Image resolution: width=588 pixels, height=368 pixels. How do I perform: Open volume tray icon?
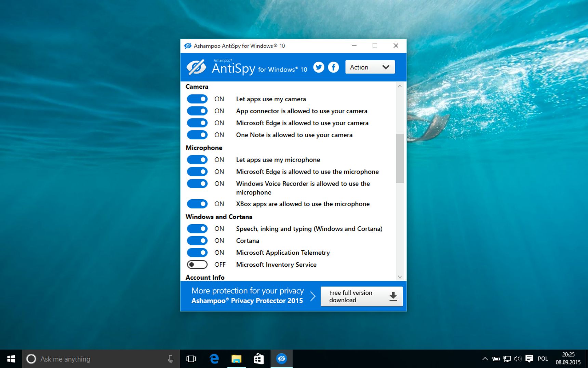[518, 359]
